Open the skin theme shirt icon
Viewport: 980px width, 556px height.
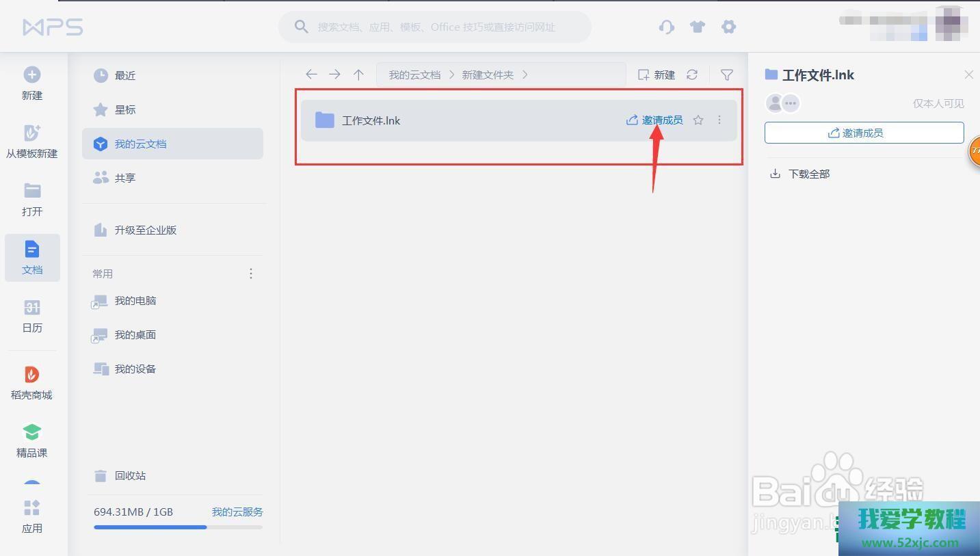click(x=697, y=27)
